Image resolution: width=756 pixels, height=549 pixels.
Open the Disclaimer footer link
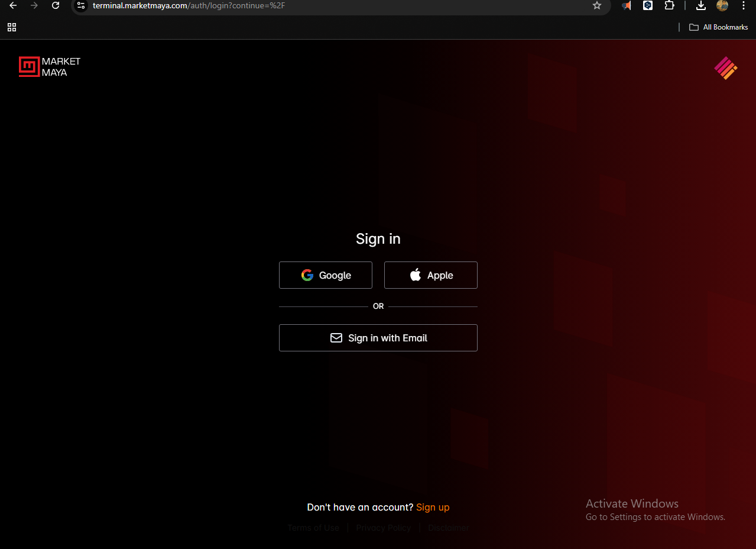[449, 528]
